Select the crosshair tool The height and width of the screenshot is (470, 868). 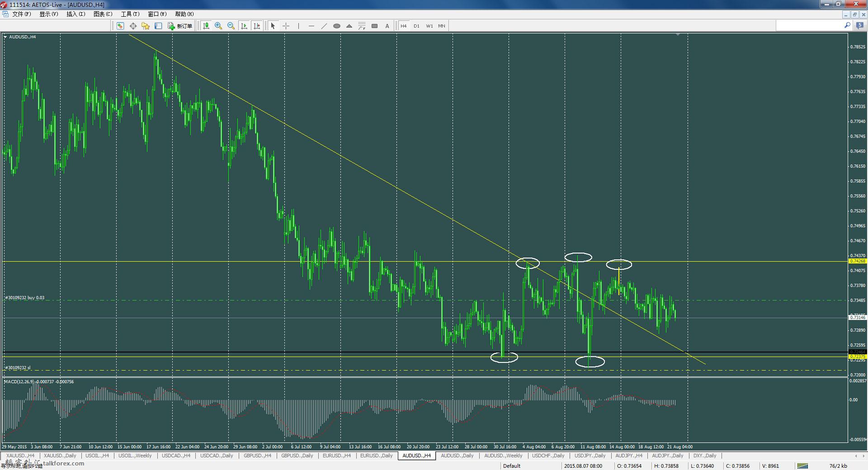point(286,26)
